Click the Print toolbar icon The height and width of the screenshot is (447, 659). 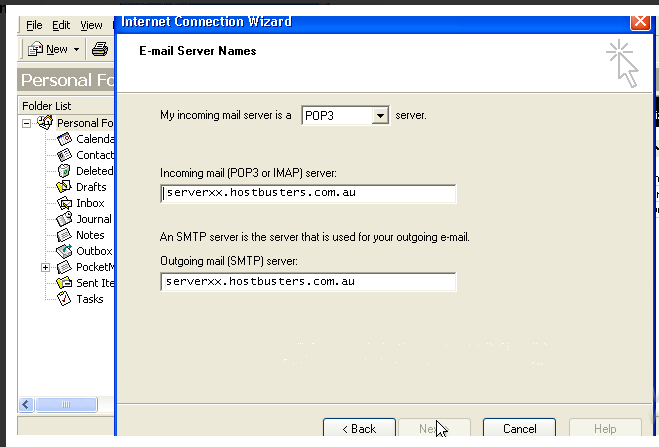pos(100,49)
